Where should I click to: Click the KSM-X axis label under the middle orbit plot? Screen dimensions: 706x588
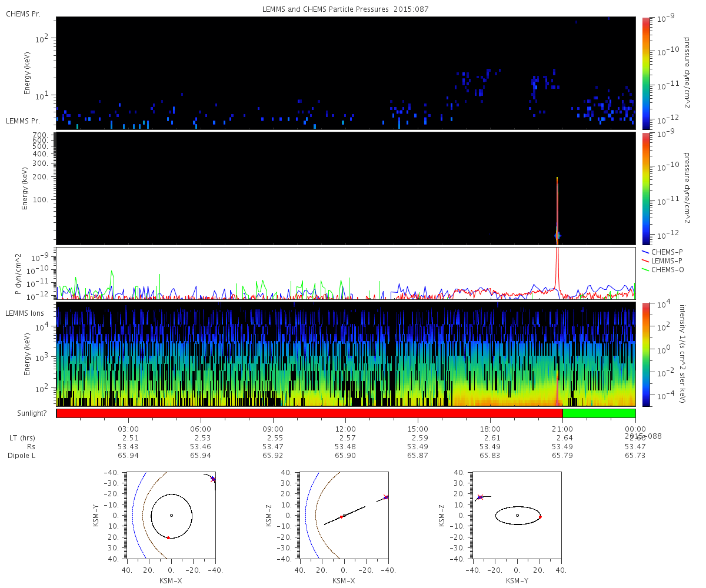(x=344, y=580)
